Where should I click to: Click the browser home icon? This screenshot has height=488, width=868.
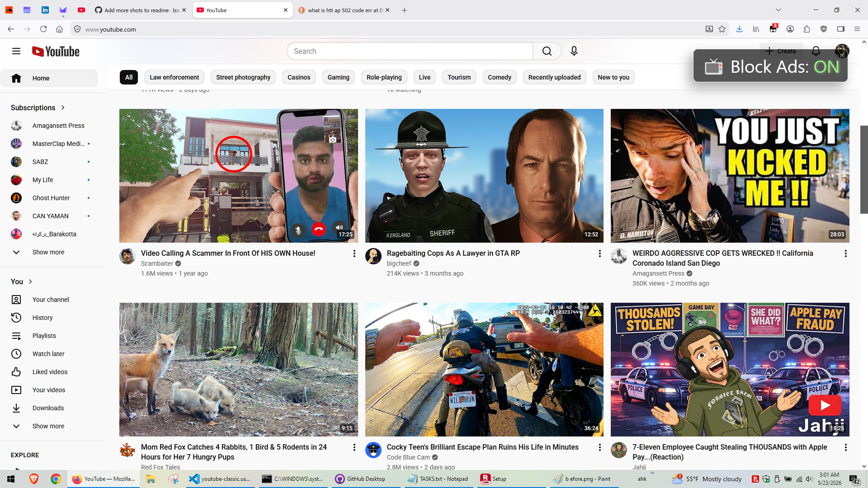[59, 29]
